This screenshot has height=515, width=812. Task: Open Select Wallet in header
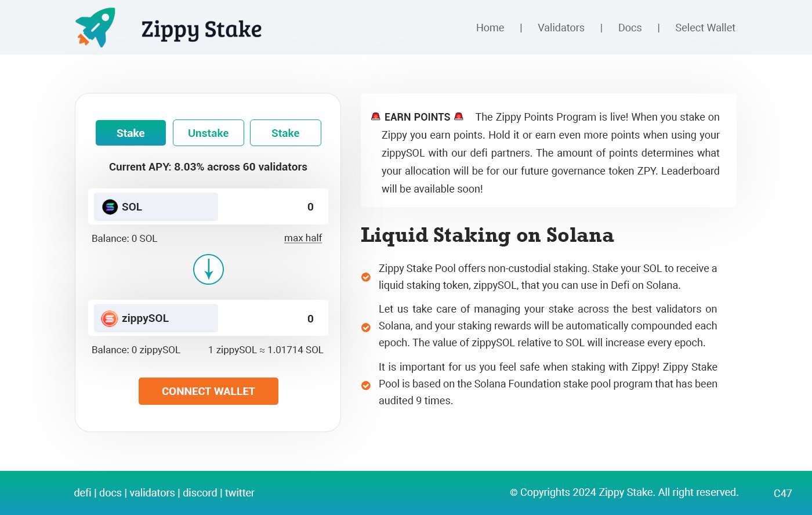tap(705, 28)
